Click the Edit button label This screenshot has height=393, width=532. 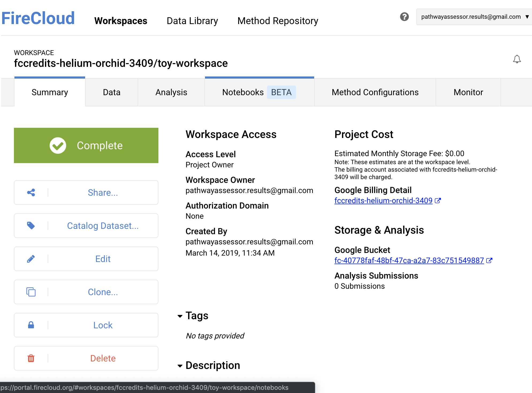(x=103, y=259)
